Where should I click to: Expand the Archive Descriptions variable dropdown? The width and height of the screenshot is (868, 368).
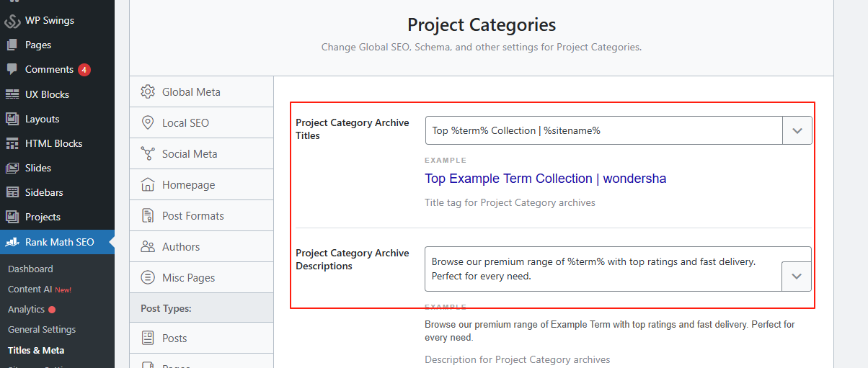coord(797,277)
